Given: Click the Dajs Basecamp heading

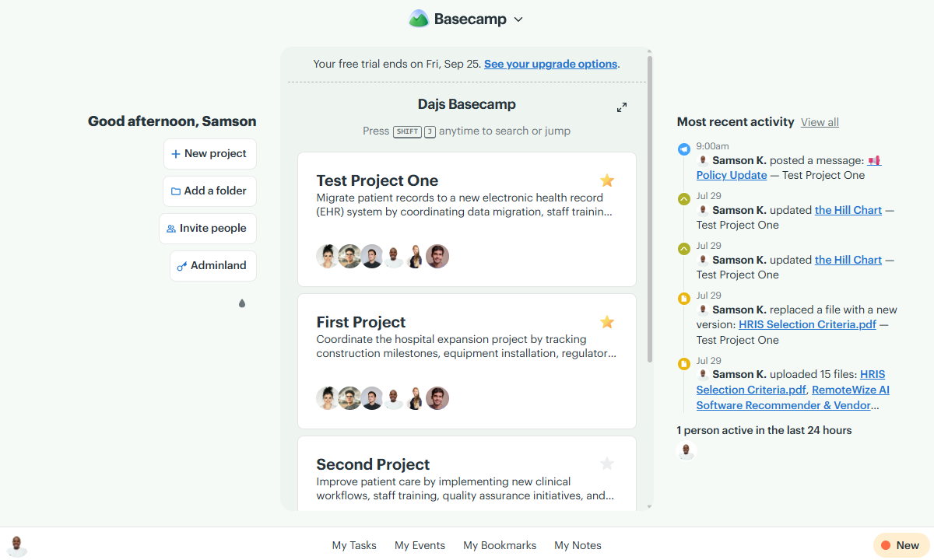Looking at the screenshot, I should coord(467,104).
